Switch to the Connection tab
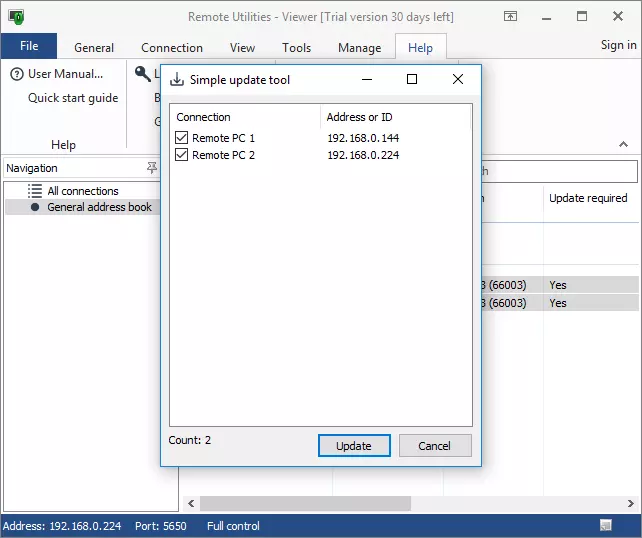642x538 pixels. coord(172,47)
